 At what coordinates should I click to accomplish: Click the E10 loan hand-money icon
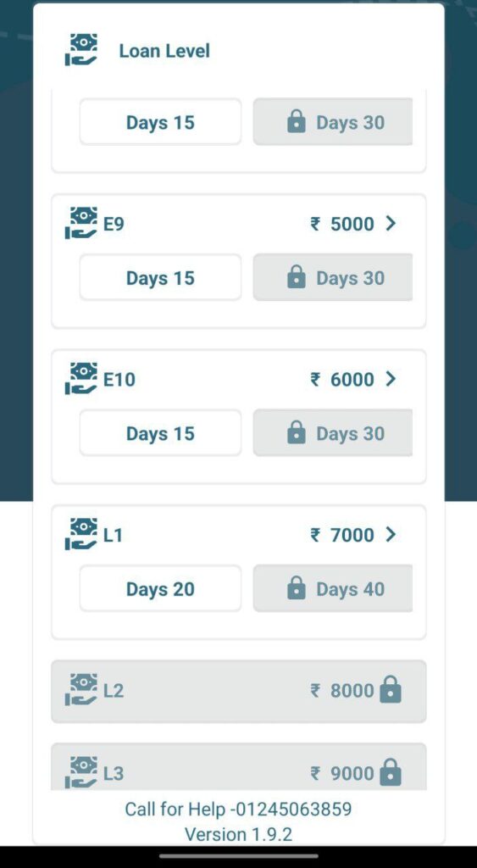80,379
